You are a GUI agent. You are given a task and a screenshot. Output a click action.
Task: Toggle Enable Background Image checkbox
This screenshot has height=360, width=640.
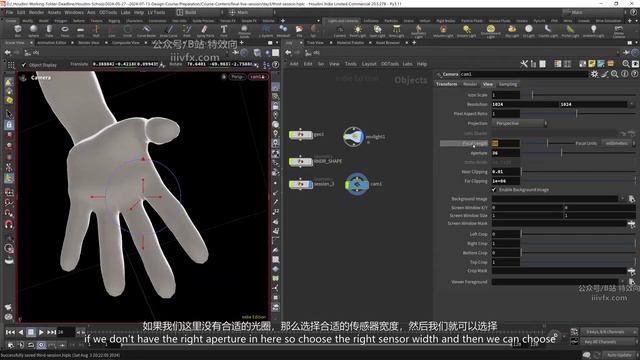pos(494,190)
